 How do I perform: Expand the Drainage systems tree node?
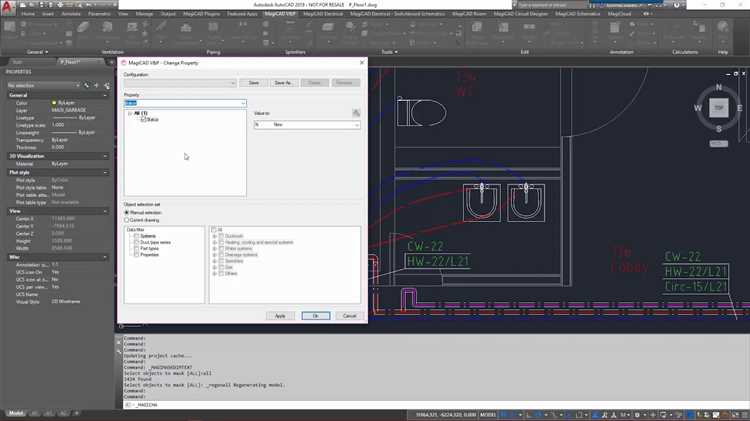215,255
